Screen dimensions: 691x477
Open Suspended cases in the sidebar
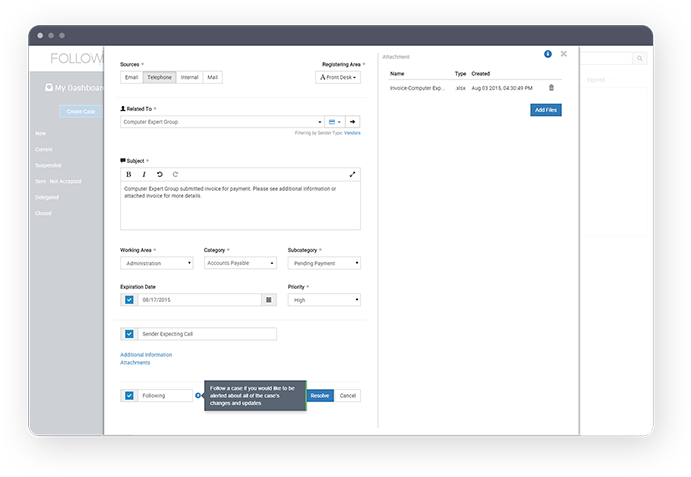[48, 165]
